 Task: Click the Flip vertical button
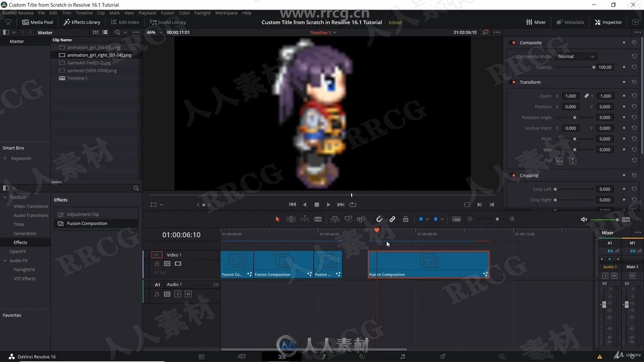[573, 161]
